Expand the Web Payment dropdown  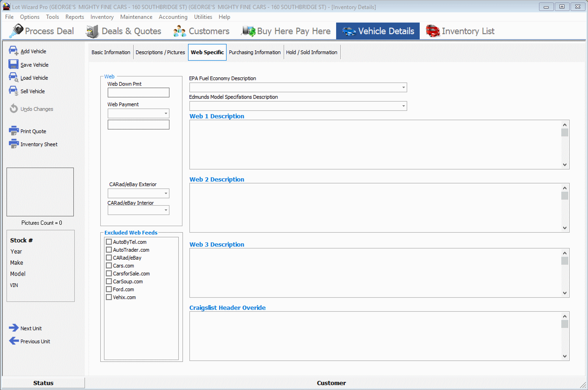[166, 113]
